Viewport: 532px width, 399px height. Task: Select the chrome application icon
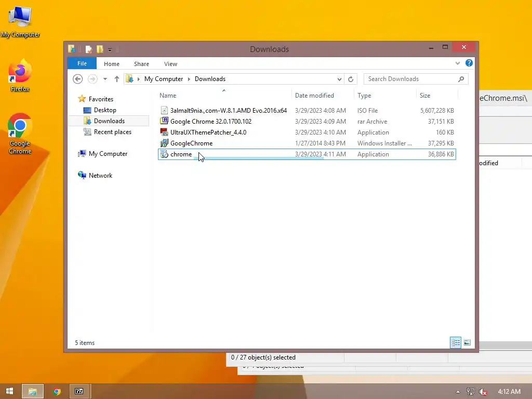tap(164, 154)
